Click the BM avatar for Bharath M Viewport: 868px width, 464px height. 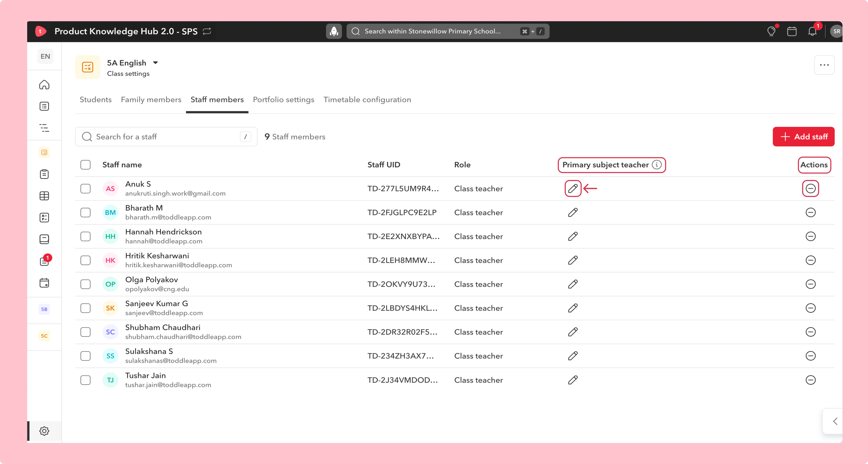tap(110, 212)
